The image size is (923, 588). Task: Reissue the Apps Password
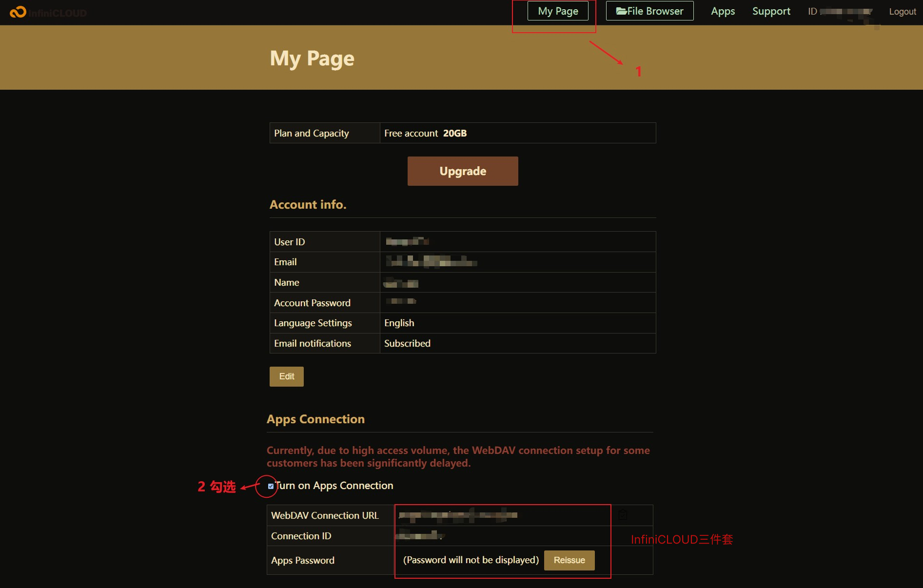coord(569,560)
